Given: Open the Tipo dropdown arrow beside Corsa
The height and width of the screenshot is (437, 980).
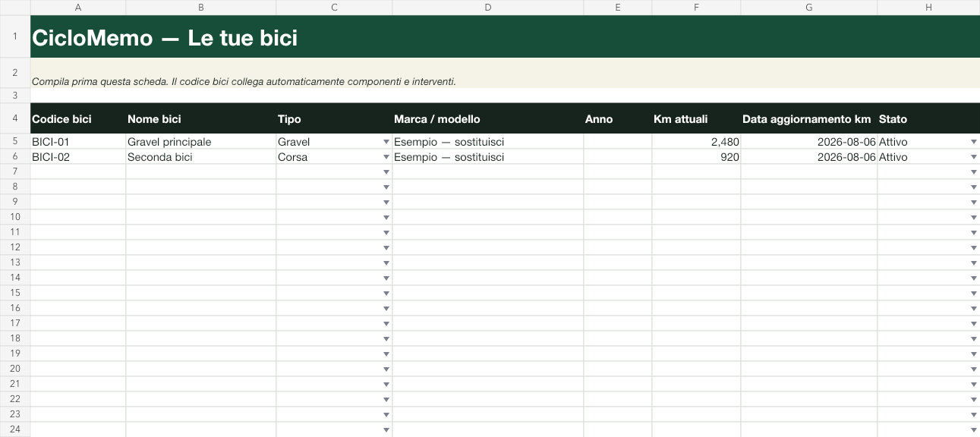Looking at the screenshot, I should [386, 157].
